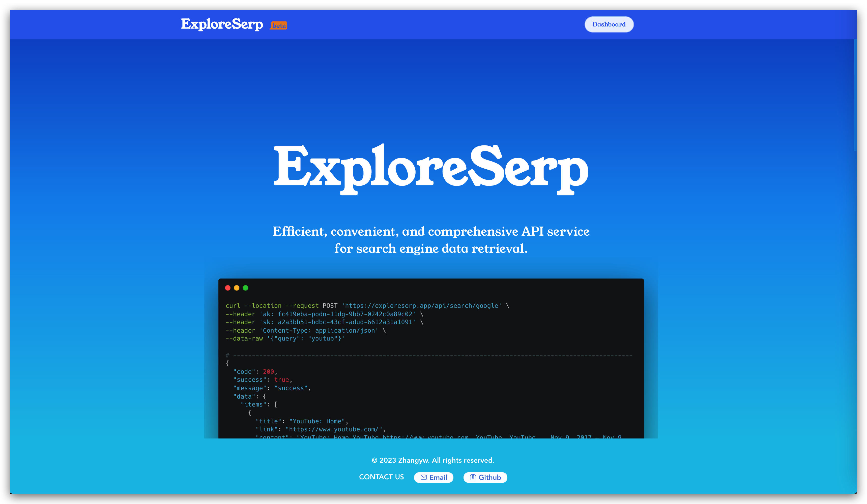Open the Dashboard button
Image resolution: width=867 pixels, height=504 pixels.
pos(609,24)
